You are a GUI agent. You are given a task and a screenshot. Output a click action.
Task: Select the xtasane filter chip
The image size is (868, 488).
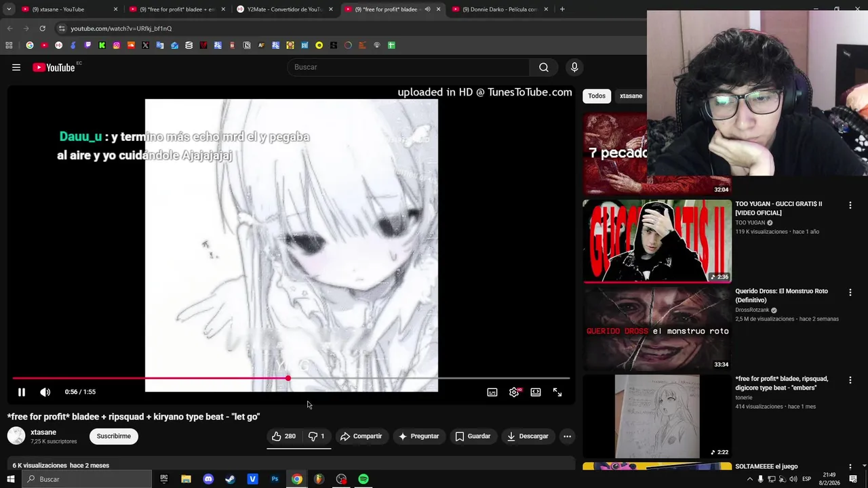click(631, 96)
